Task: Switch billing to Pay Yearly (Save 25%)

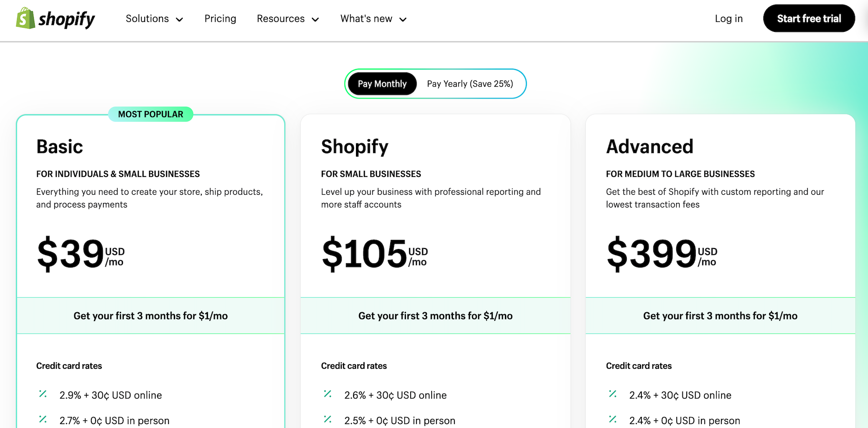Action: coord(470,84)
